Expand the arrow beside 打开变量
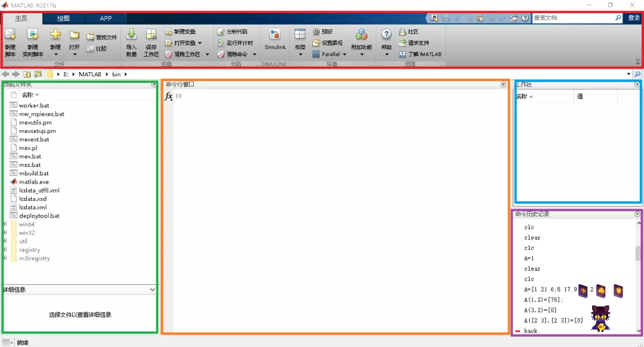The width and height of the screenshot is (644, 347). point(200,43)
